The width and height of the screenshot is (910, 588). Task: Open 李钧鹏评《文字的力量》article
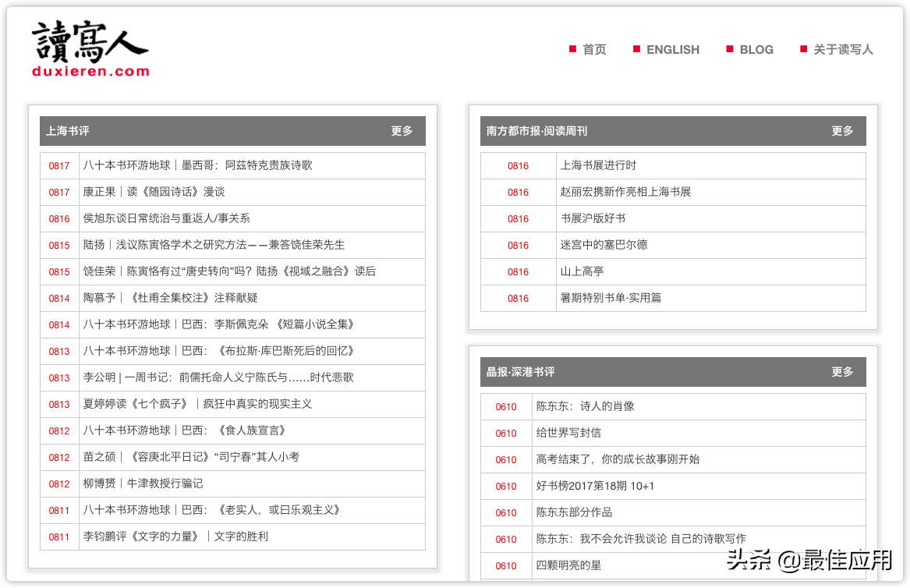point(175,537)
